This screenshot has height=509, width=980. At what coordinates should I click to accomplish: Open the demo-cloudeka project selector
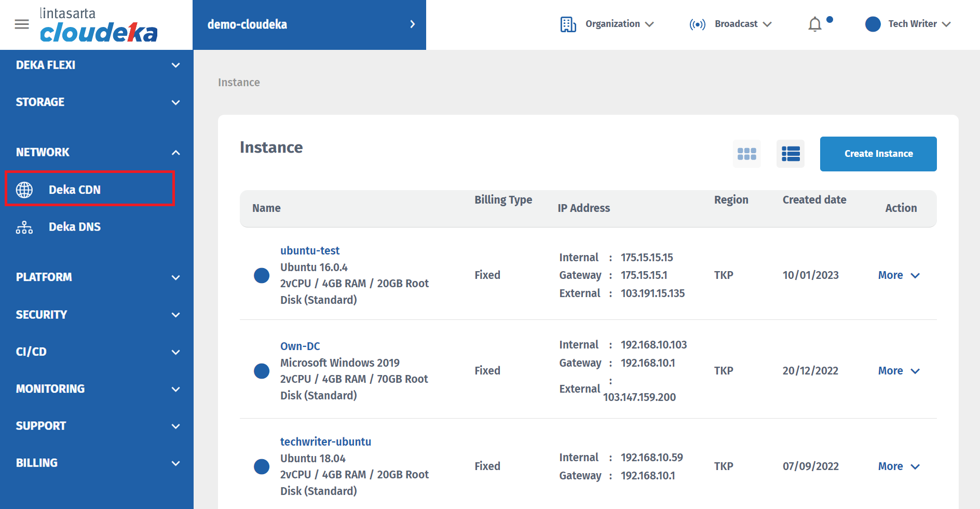(x=309, y=24)
